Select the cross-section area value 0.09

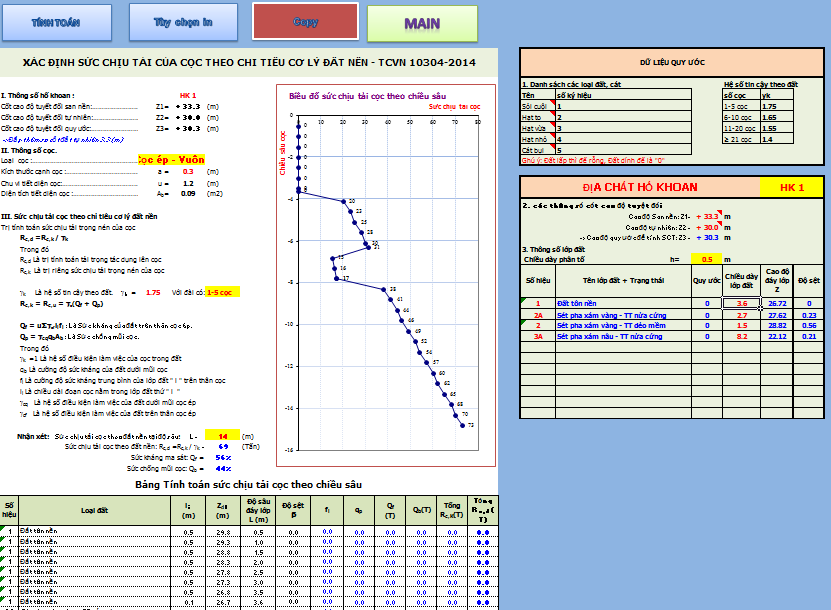click(188, 194)
